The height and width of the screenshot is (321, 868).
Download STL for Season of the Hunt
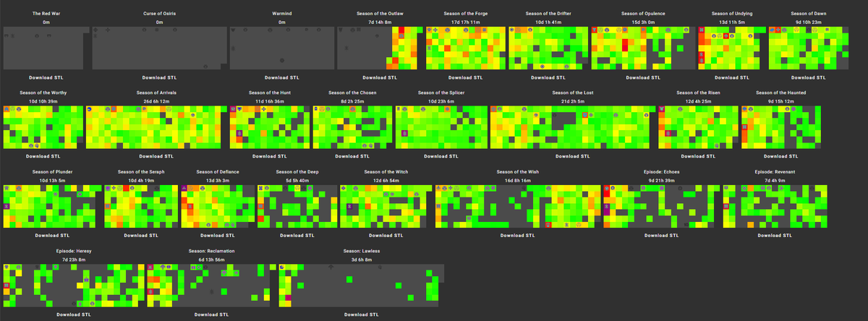270,156
